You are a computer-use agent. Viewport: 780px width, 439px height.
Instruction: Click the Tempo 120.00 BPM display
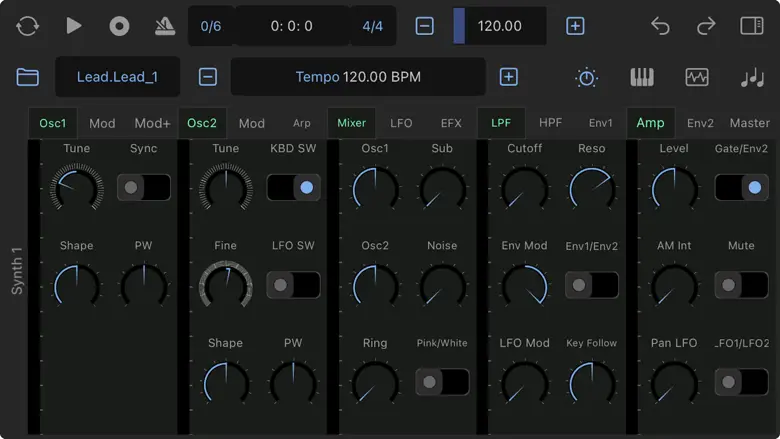coord(358,77)
